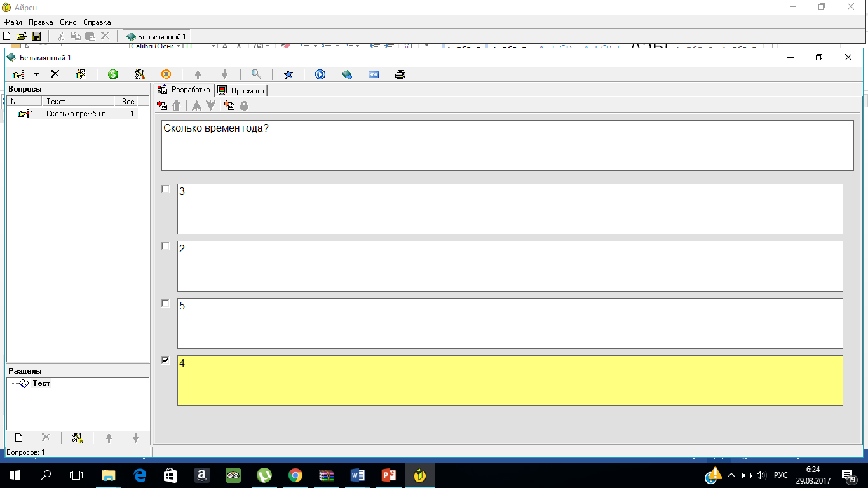Click the question text field 'Сколько времён года?'
Viewport: 868px width, 488px height.
(507, 146)
